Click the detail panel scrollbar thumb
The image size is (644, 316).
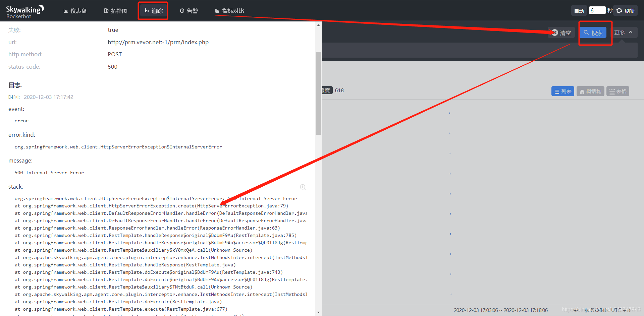(318, 93)
